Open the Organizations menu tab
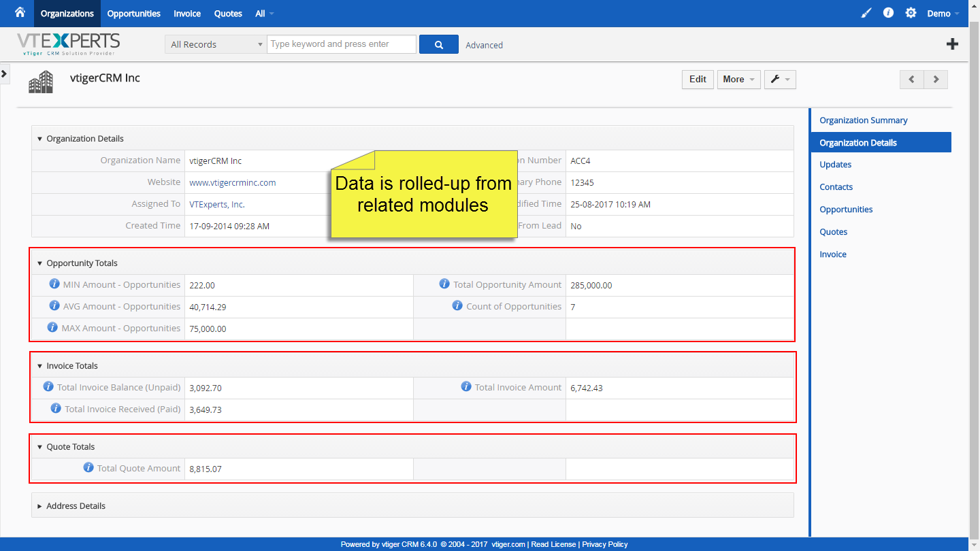 point(67,14)
